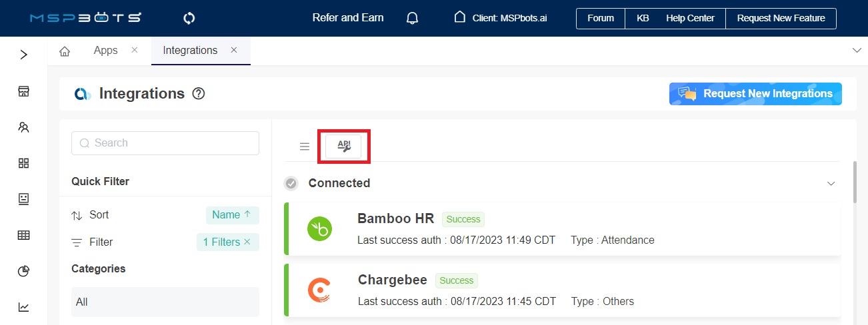Click the API view icon button

[x=343, y=147]
